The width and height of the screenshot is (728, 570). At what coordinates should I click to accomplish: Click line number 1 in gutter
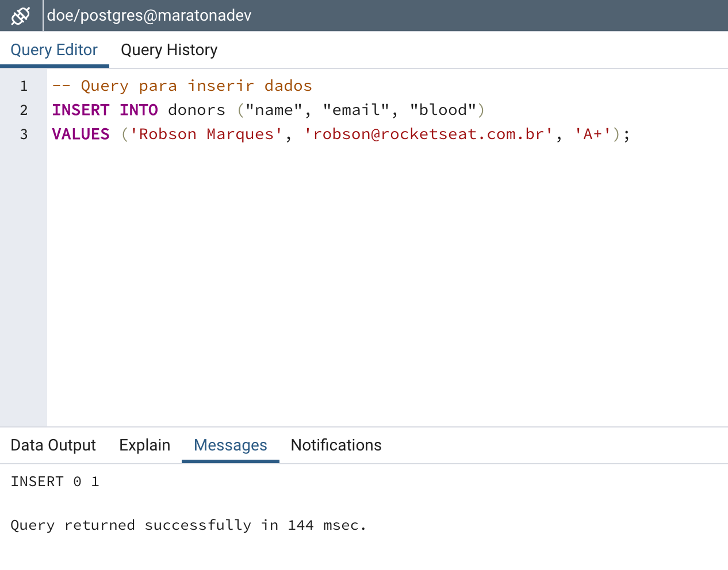(x=24, y=86)
